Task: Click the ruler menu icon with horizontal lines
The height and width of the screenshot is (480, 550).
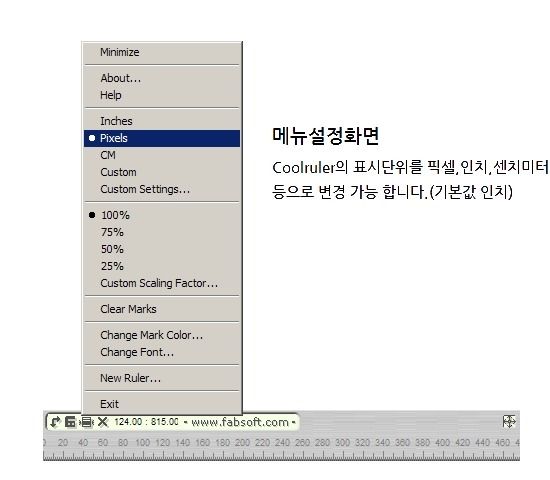Action: point(87,422)
